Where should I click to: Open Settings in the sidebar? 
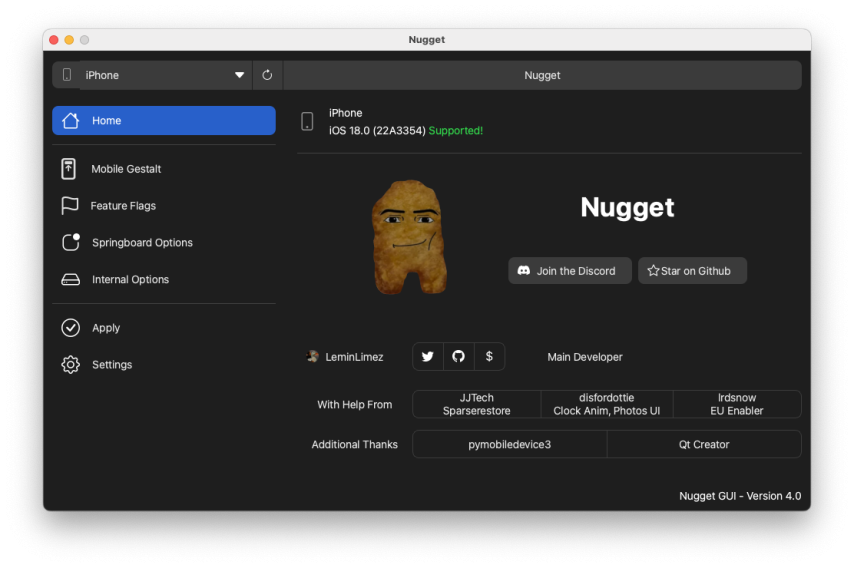pyautogui.click(x=163, y=364)
